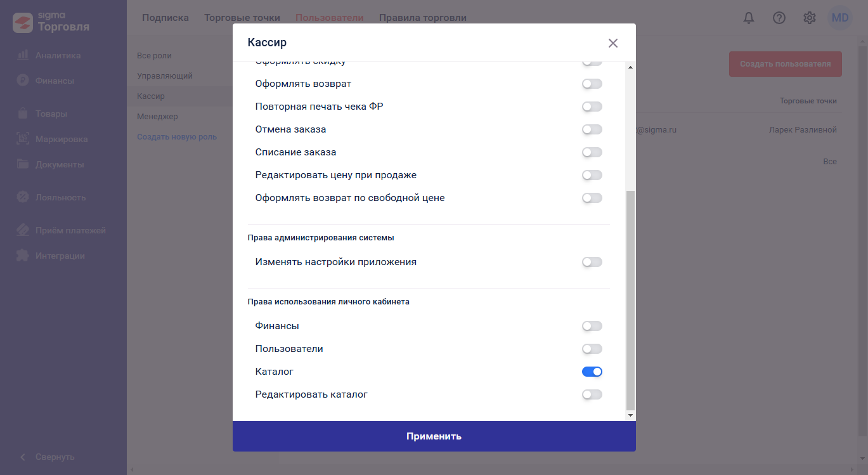Switch to the Торговые точки tab
The image size is (868, 475).
[242, 18]
